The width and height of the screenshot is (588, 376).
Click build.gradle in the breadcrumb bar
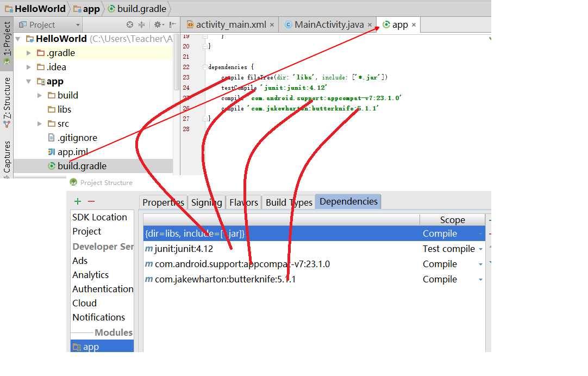137,9
